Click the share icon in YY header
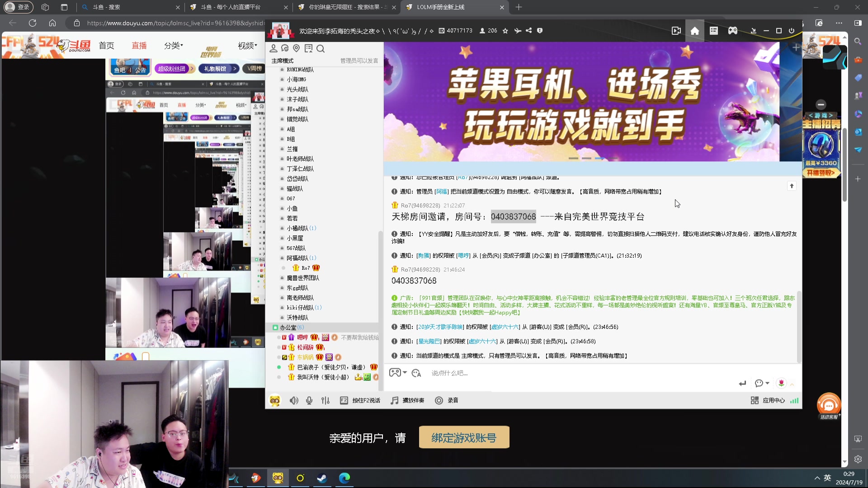 coord(528,31)
